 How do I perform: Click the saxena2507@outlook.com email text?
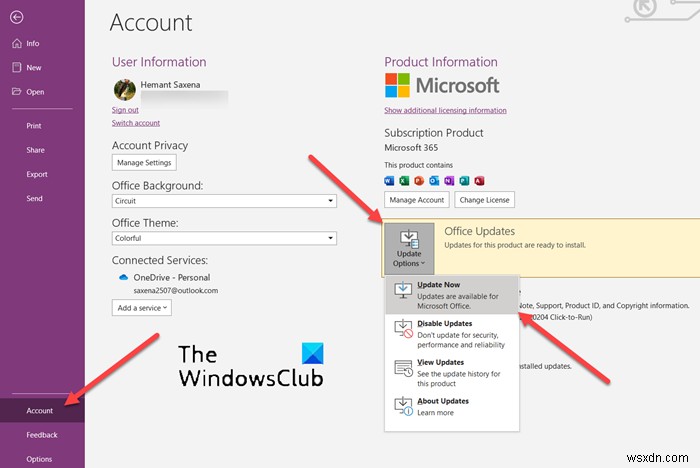[176, 290]
